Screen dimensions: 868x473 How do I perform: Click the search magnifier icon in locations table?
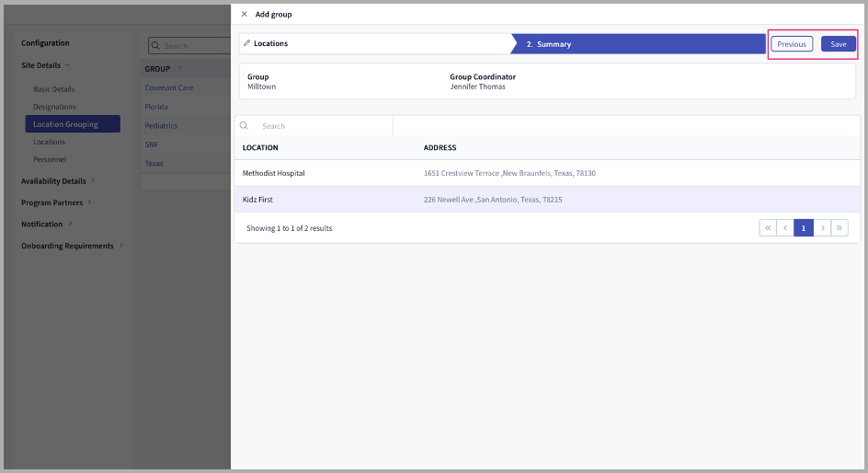tap(244, 126)
